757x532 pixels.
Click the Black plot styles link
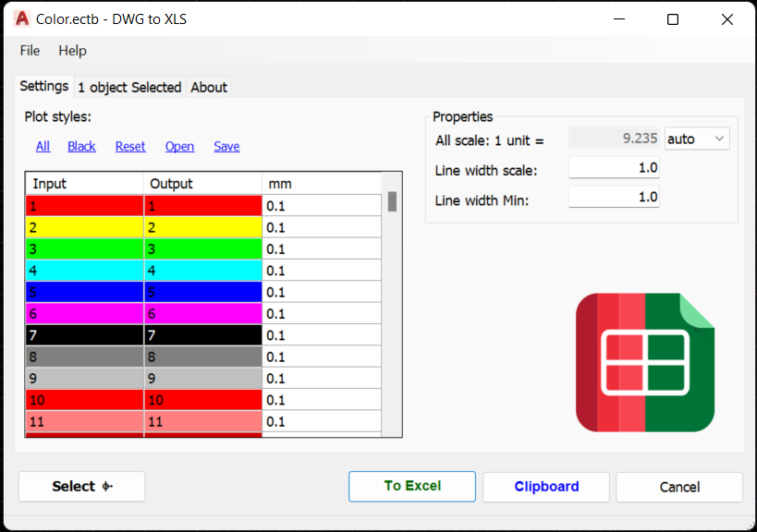(81, 146)
